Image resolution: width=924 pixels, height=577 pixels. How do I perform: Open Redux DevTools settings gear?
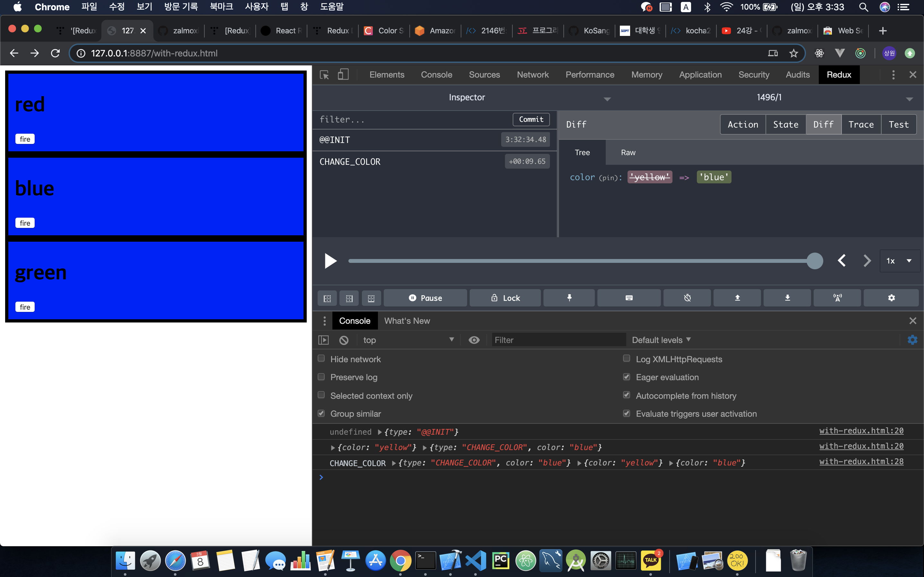pyautogui.click(x=891, y=298)
